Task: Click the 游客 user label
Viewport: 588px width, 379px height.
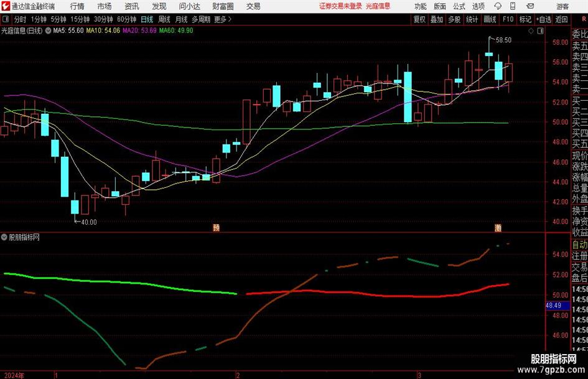Action: point(562,6)
